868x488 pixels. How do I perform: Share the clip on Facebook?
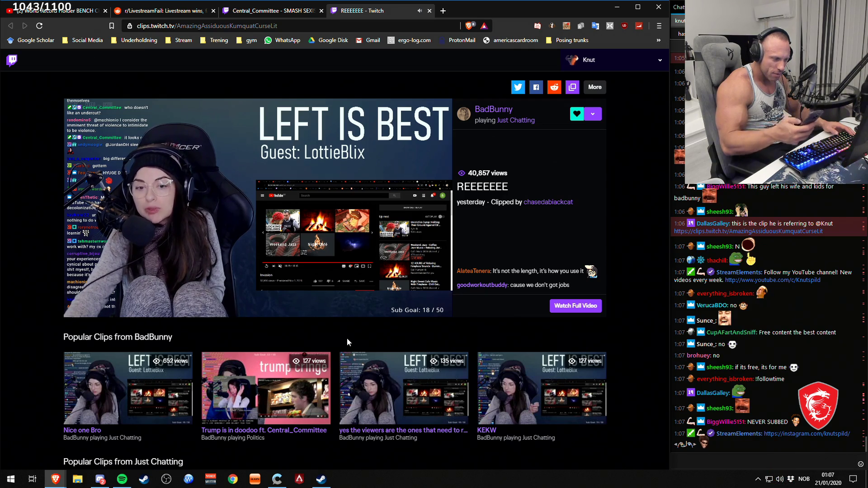coord(536,87)
